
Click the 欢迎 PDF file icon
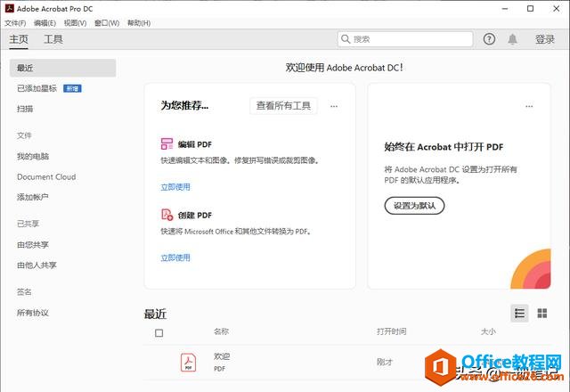(x=188, y=363)
